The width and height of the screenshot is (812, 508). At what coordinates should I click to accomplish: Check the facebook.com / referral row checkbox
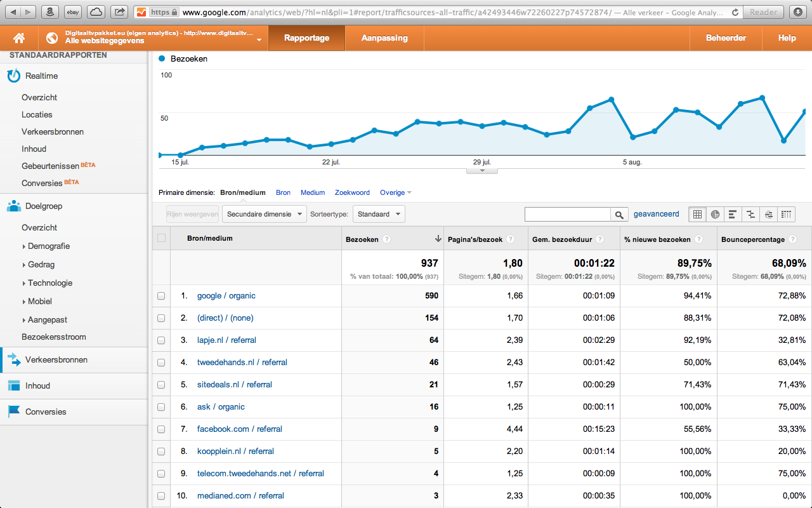[161, 429]
